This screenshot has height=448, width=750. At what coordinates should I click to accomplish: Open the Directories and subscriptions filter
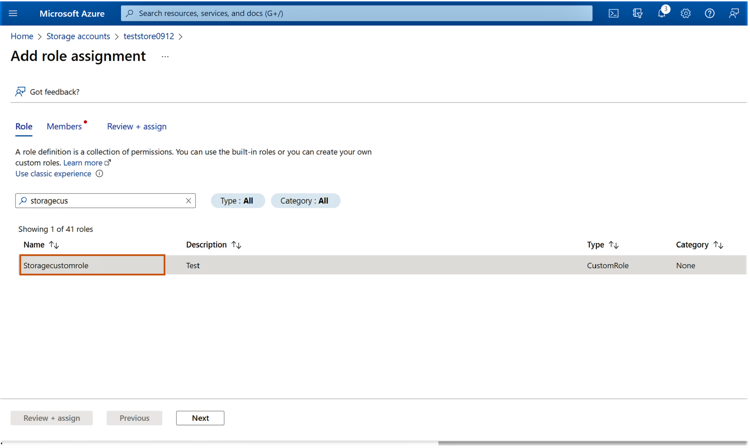(x=637, y=14)
